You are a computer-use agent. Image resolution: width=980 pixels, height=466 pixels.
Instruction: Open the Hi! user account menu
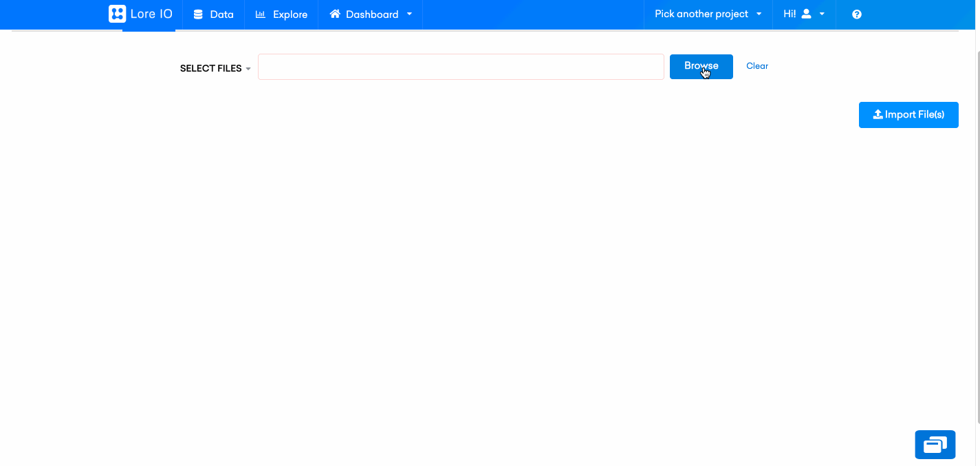(804, 14)
